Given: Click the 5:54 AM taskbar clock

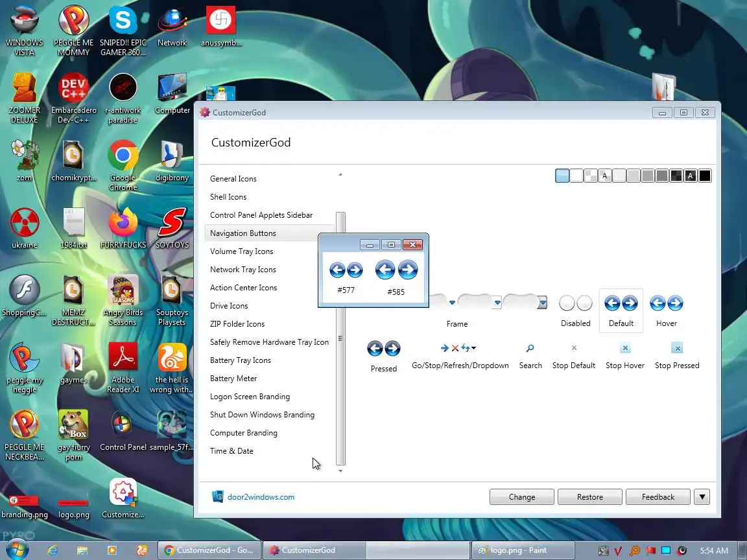Looking at the screenshot, I should pos(714,550).
